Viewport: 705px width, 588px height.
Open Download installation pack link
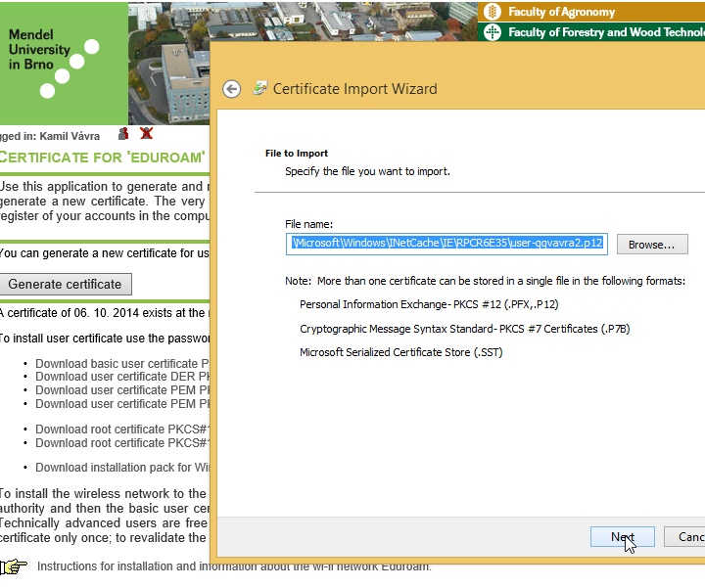(122, 468)
